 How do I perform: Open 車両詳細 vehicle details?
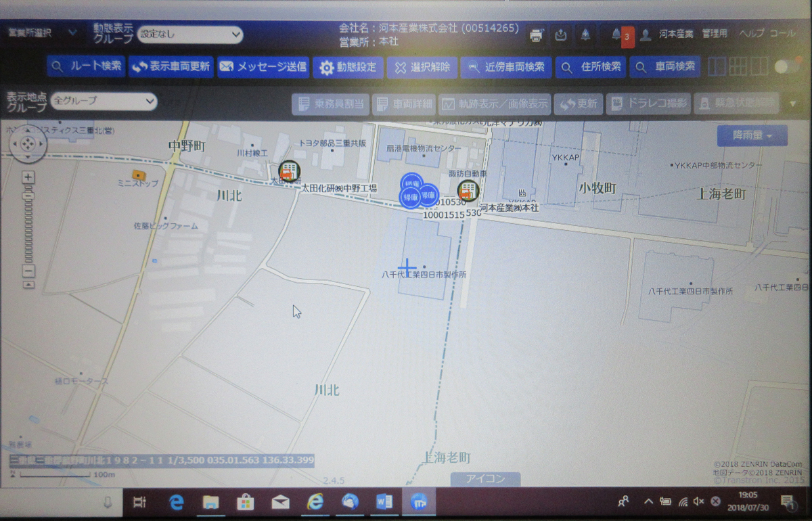click(404, 104)
